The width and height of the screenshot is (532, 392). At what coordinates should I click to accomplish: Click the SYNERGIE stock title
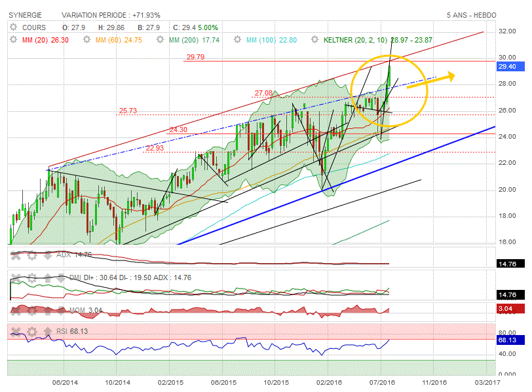pos(25,15)
